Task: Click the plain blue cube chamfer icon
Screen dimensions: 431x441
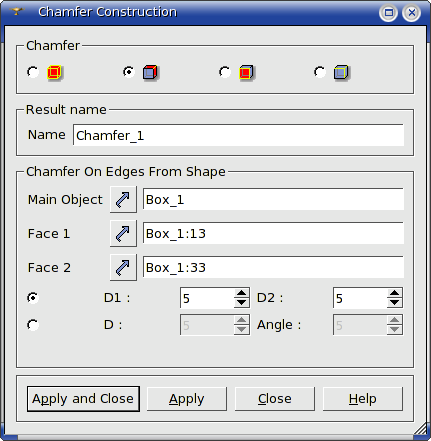Action: tap(341, 72)
